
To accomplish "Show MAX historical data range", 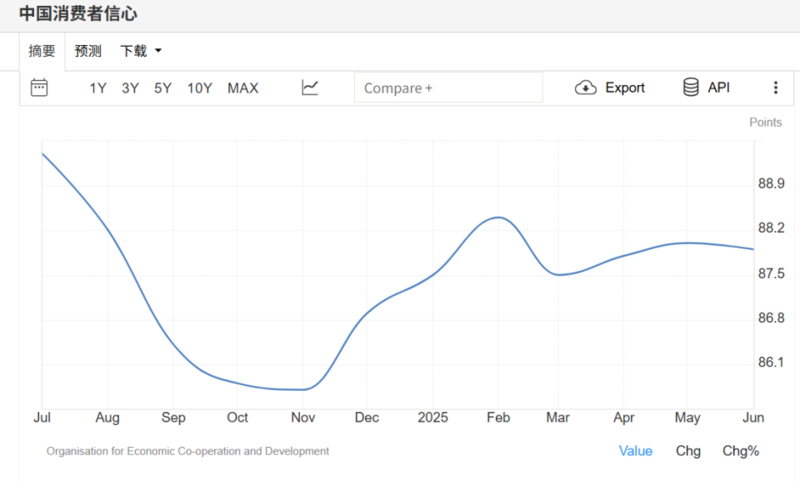I will click(243, 88).
